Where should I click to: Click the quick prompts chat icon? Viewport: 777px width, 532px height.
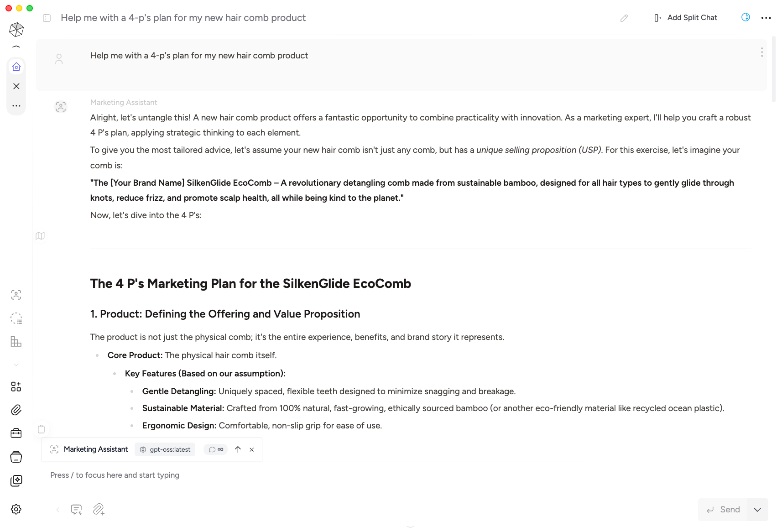[76, 509]
